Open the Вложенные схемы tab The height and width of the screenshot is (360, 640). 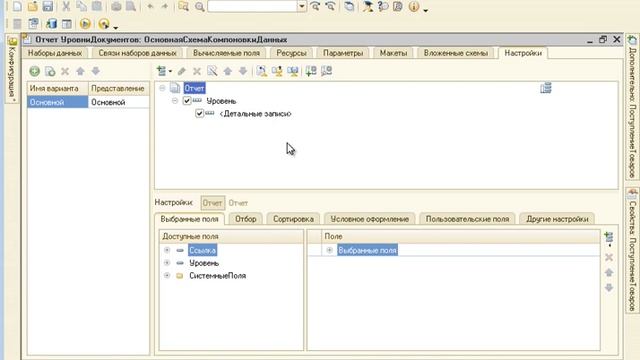click(x=456, y=53)
